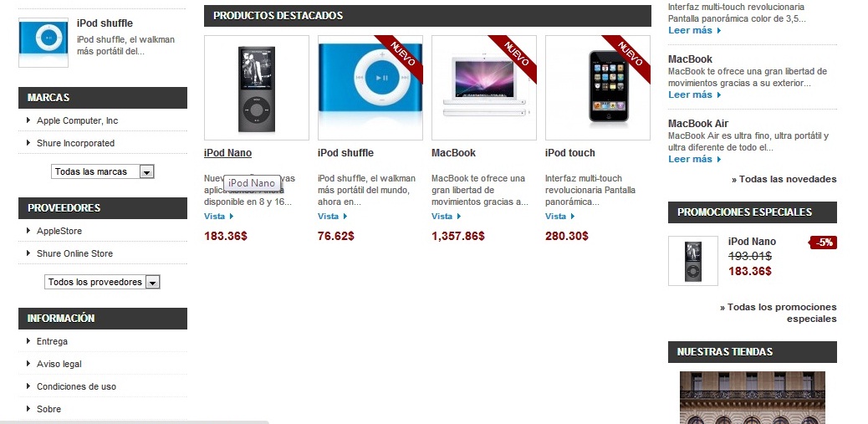Click the Nuestras Tiendas store photo
Image resolution: width=868 pixels, height=424 pixels.
coord(753,397)
